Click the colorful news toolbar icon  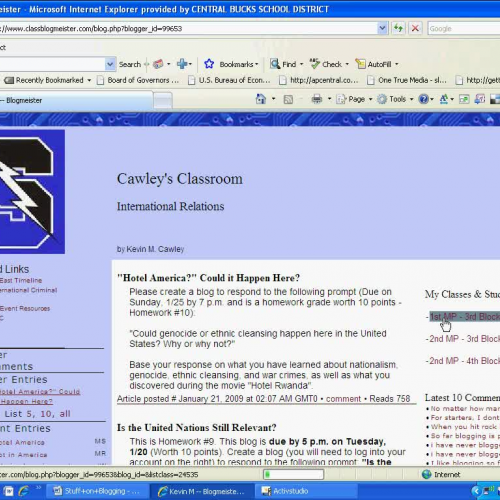pos(158,64)
